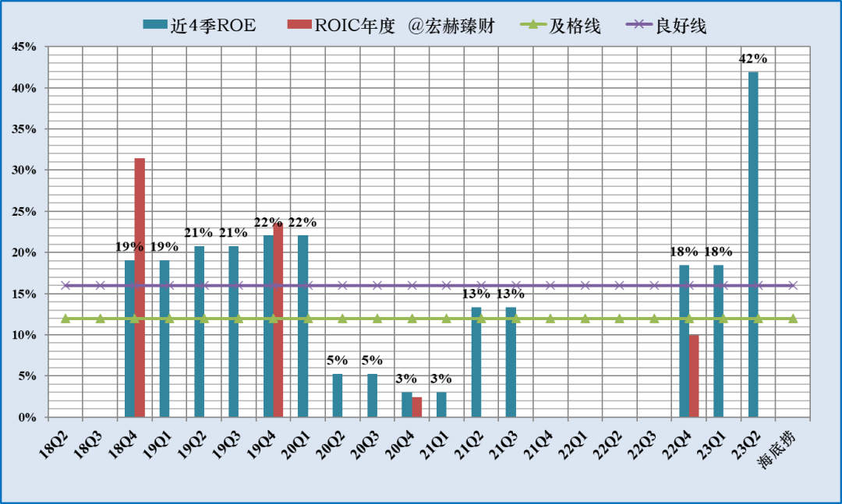Click the 18Q3 x-axis label

point(89,444)
